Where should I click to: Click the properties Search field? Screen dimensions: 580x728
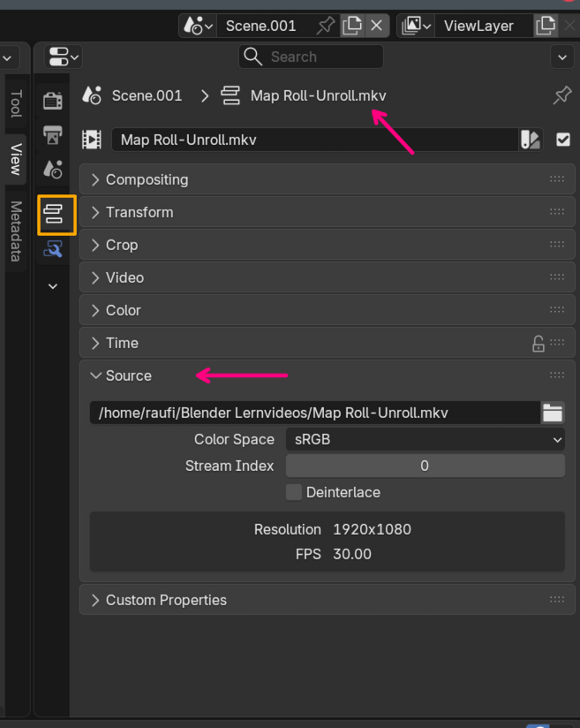click(311, 57)
